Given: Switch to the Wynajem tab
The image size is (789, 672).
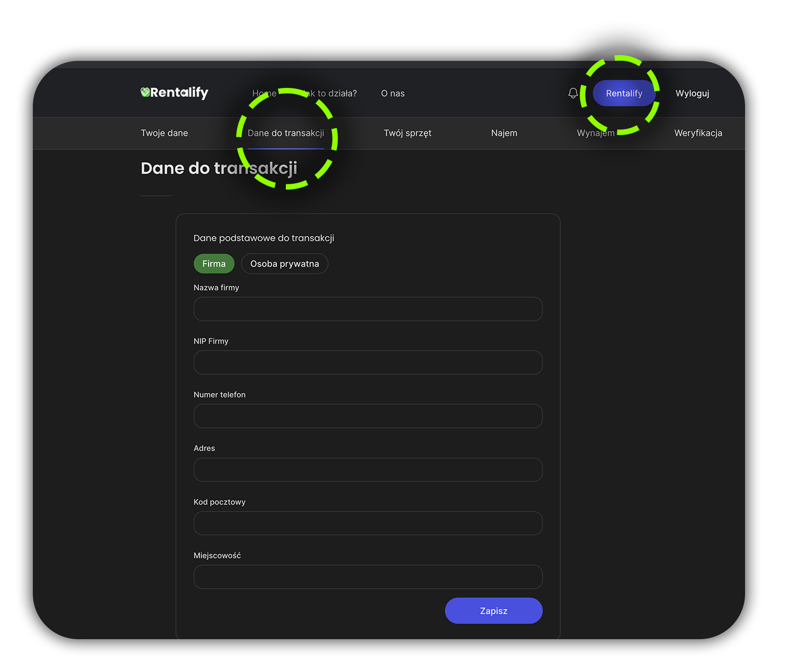Looking at the screenshot, I should (595, 133).
